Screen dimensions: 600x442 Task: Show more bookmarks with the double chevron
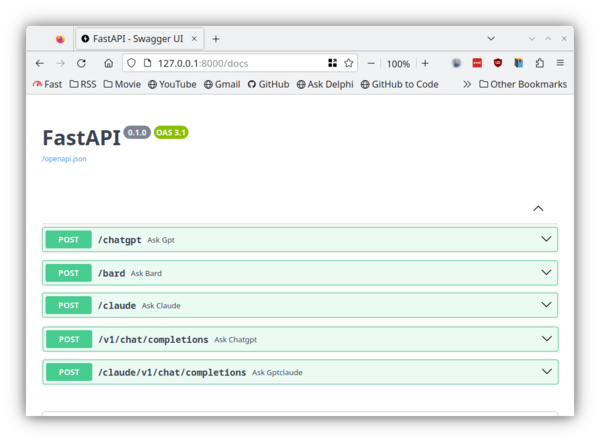click(x=467, y=84)
